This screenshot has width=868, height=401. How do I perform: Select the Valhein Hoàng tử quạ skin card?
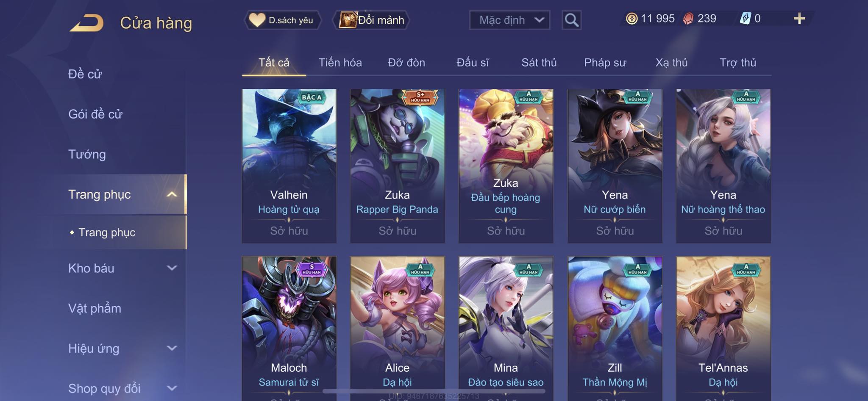[289, 166]
